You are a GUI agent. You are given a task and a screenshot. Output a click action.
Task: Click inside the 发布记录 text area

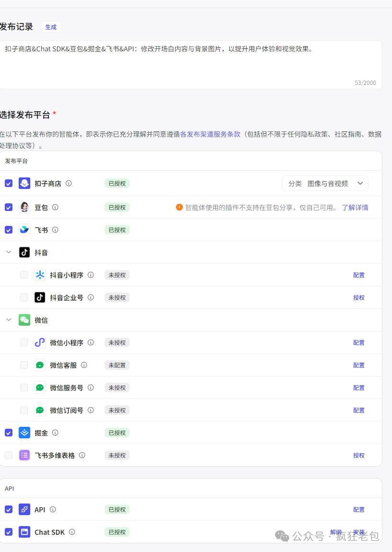tap(190, 65)
